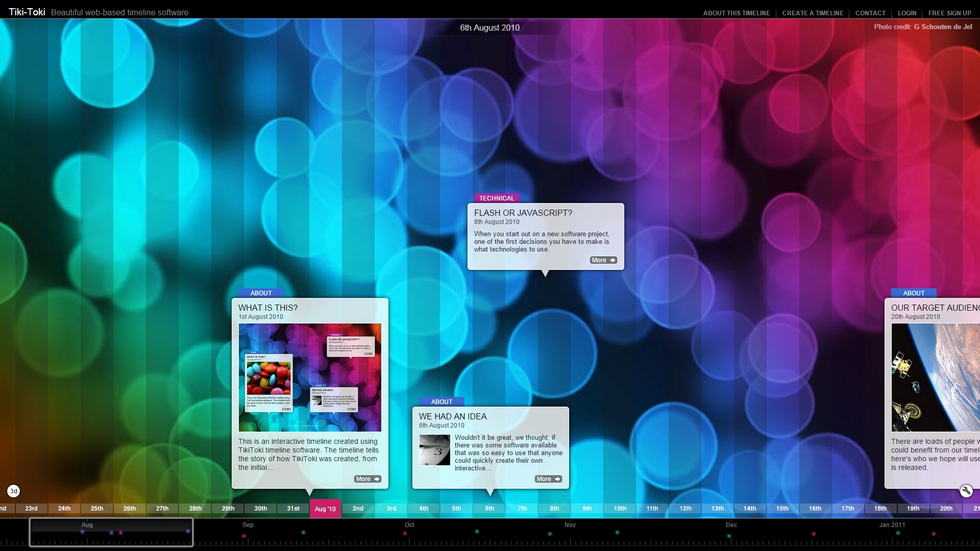Select the About tag above We Had An Idea

pyautogui.click(x=442, y=402)
